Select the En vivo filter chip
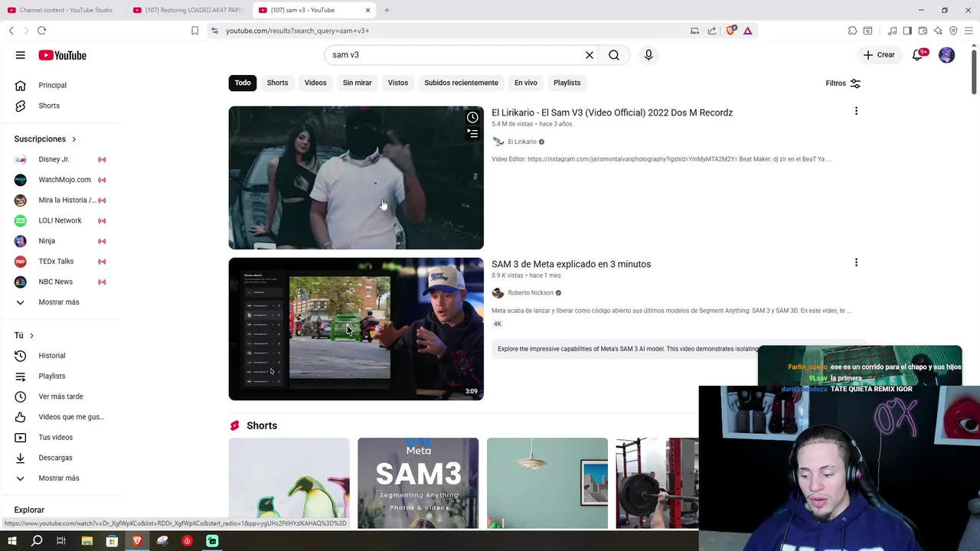This screenshot has height=551, width=980. (526, 83)
